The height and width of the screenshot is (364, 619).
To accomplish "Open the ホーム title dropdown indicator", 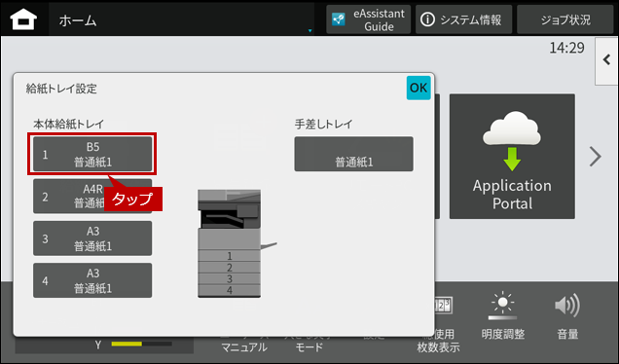I will click(x=309, y=30).
